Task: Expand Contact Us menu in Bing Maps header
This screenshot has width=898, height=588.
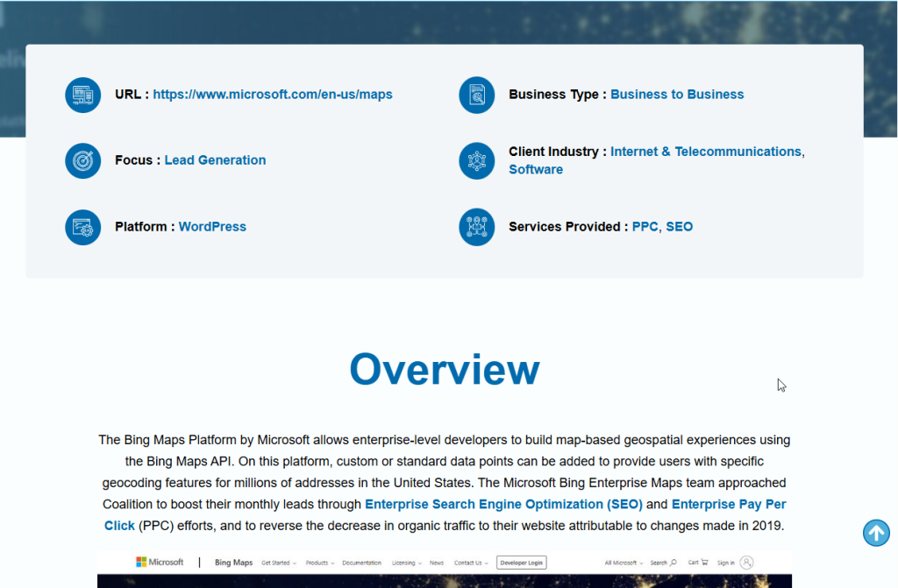Action: click(471, 563)
